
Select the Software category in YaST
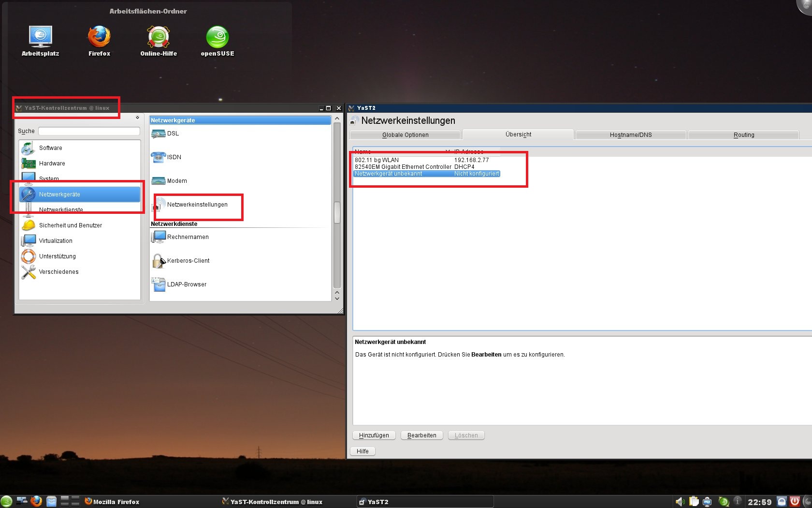[x=80, y=148]
